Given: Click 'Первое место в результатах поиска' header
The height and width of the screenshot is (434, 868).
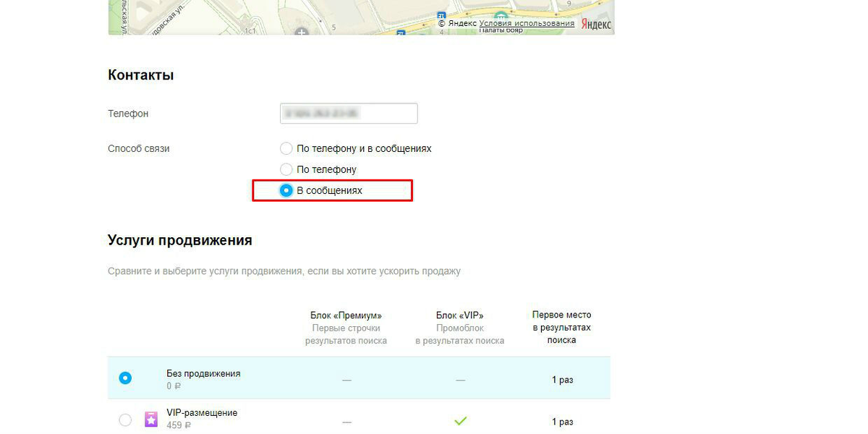Looking at the screenshot, I should pyautogui.click(x=561, y=328).
